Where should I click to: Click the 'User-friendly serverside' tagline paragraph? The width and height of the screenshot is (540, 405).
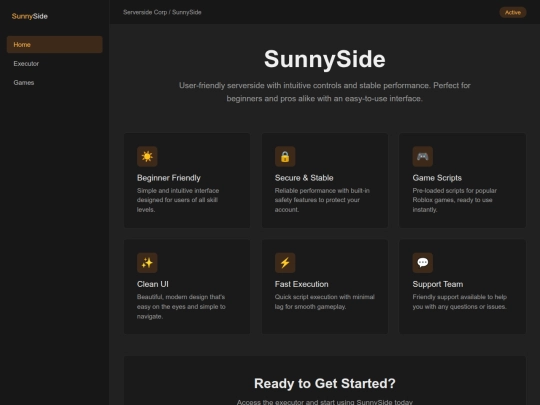point(324,92)
